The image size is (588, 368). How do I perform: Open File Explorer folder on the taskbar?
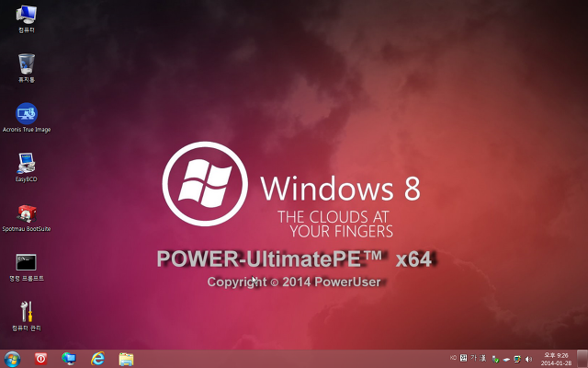(x=127, y=359)
